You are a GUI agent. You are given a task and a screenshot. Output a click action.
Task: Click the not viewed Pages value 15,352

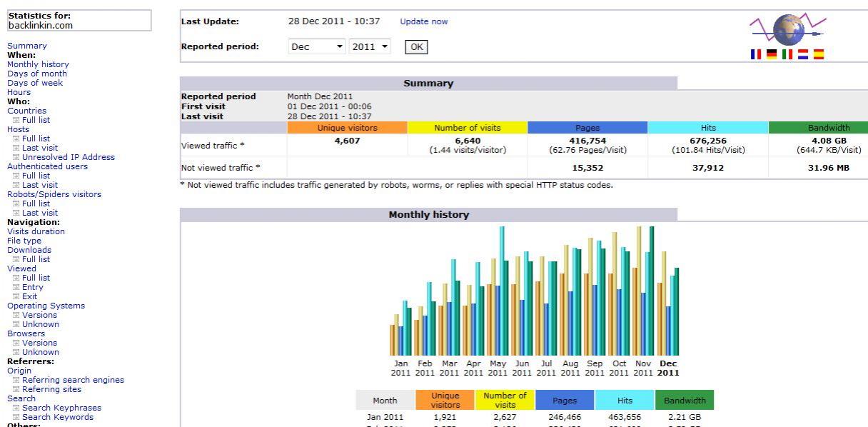[587, 168]
